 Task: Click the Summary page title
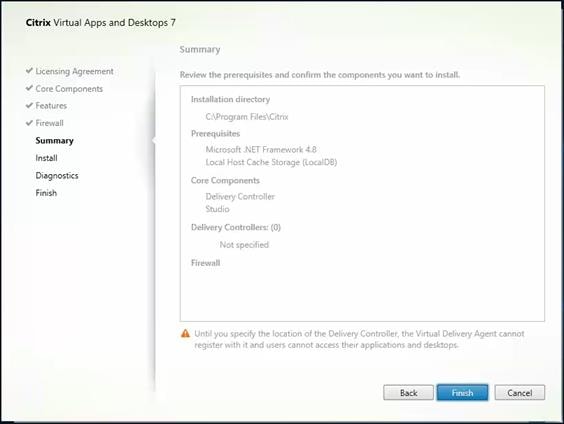click(x=200, y=49)
